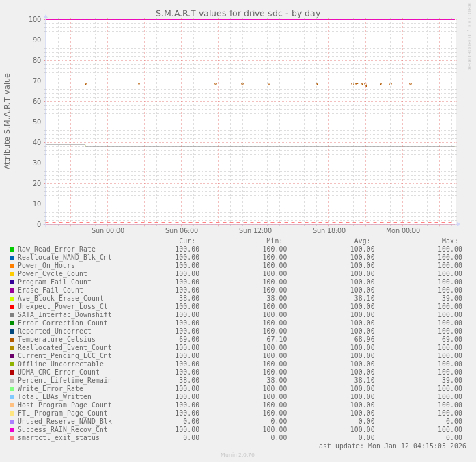
Task: Select the UDMA_CRC_Error_Count legend label
Action: point(58,372)
